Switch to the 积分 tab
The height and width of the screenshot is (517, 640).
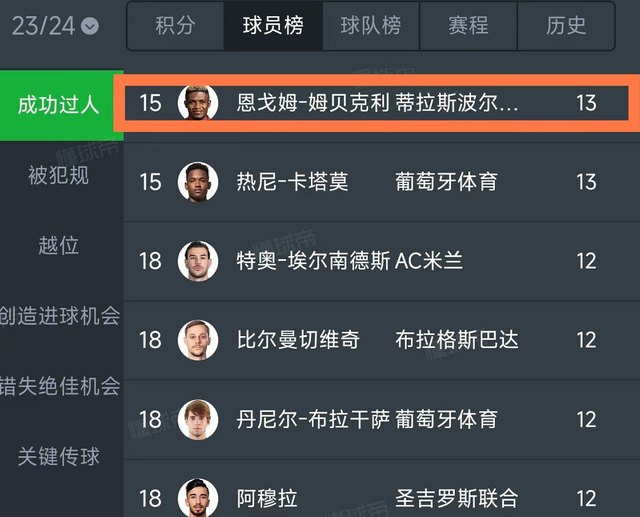click(x=175, y=26)
